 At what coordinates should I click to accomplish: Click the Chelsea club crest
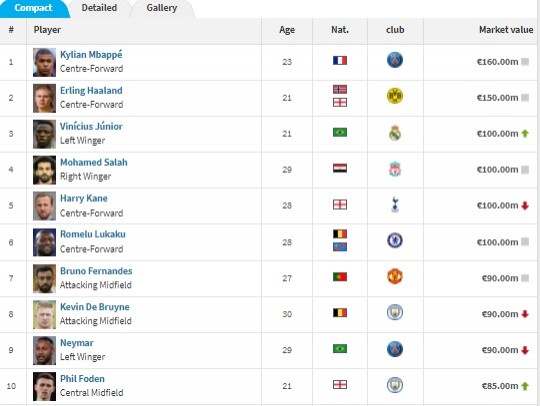point(395,241)
